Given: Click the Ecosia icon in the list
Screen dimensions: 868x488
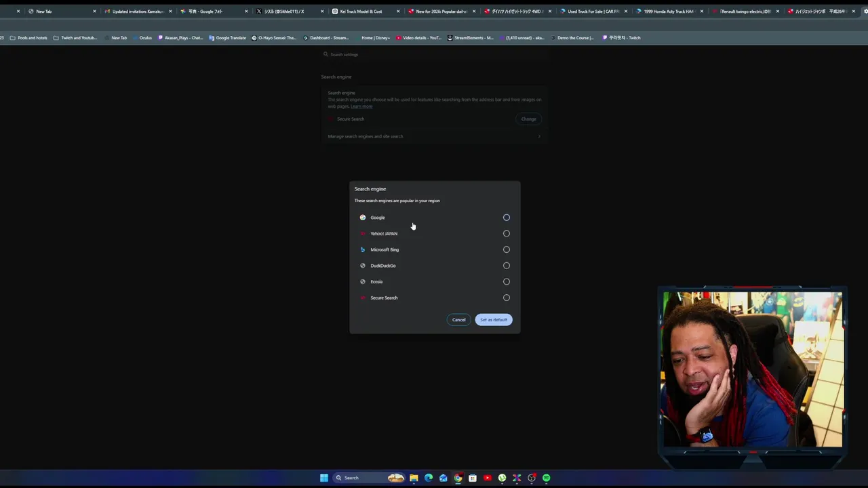Looking at the screenshot, I should point(363,282).
